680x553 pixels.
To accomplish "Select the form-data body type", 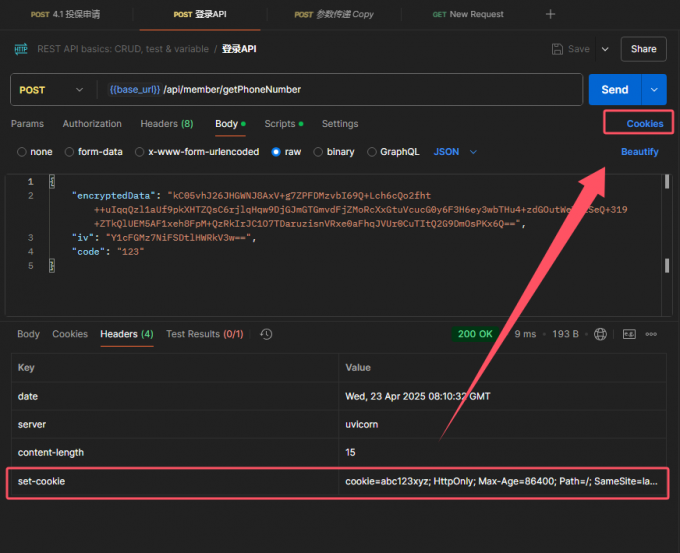I will tap(69, 152).
